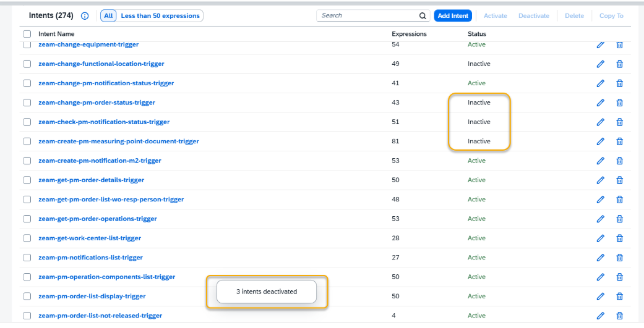Delete the zeam-change-pm-notification-status-trigger intent via trash icon
The width and height of the screenshot is (644, 328).
(x=619, y=83)
